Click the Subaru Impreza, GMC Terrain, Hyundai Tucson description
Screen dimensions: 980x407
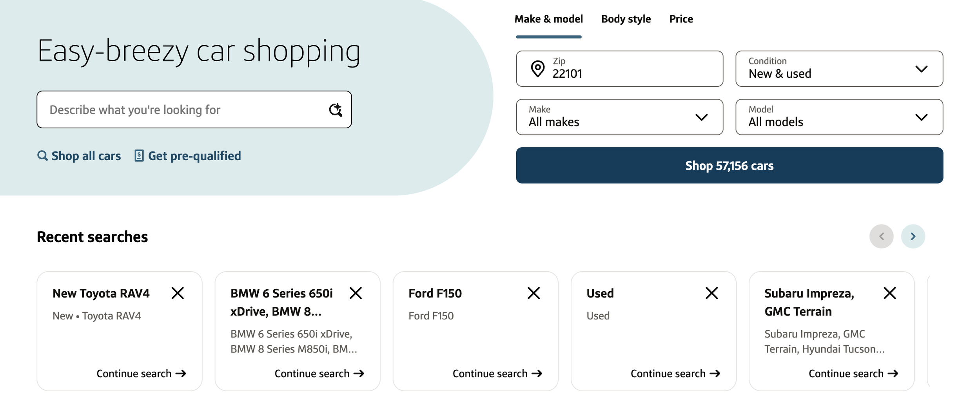click(x=824, y=341)
